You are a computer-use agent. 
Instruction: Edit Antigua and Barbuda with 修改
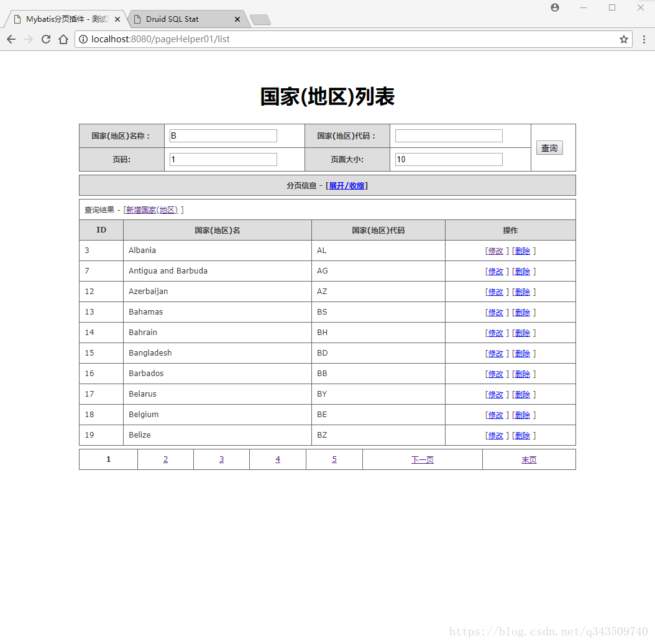496,271
